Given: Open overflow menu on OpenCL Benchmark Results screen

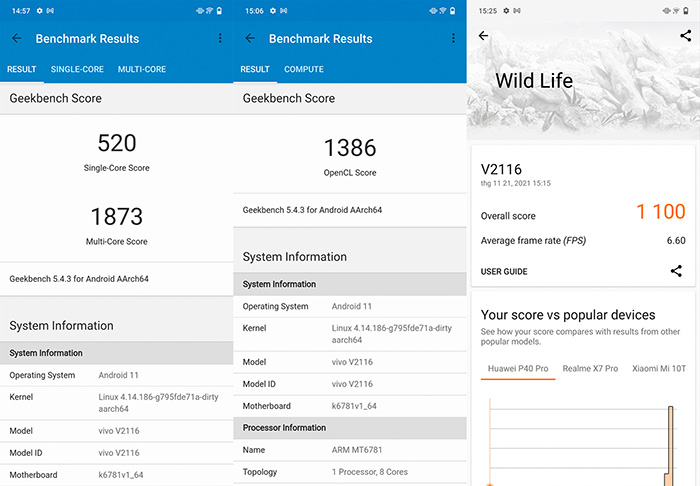Looking at the screenshot, I should (454, 38).
